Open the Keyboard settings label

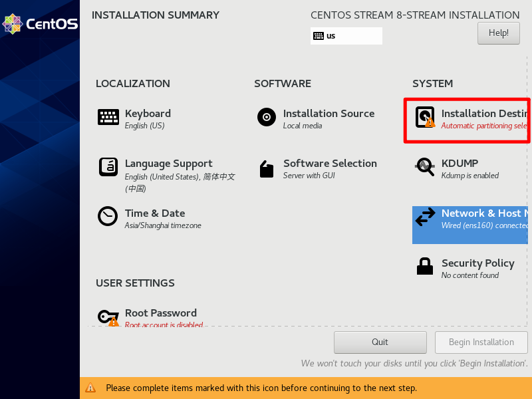pyautogui.click(x=148, y=113)
